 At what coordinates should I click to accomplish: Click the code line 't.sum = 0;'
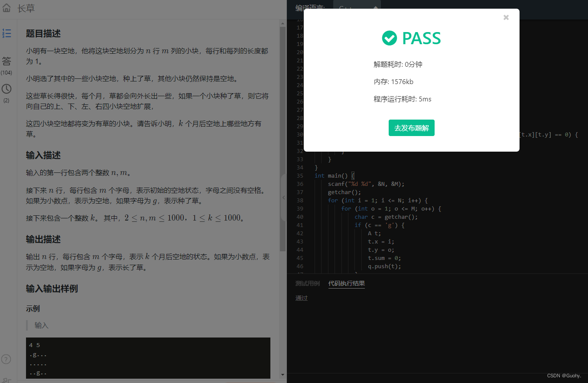(384, 258)
